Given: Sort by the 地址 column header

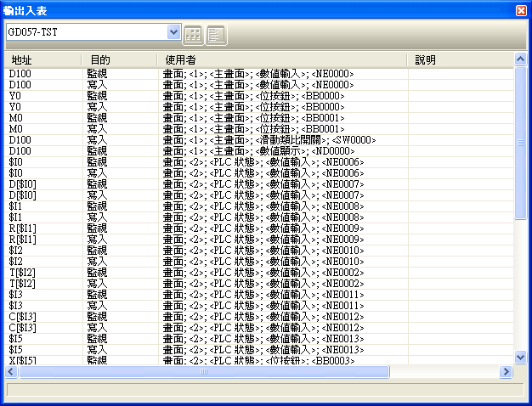Looking at the screenshot, I should [42, 60].
